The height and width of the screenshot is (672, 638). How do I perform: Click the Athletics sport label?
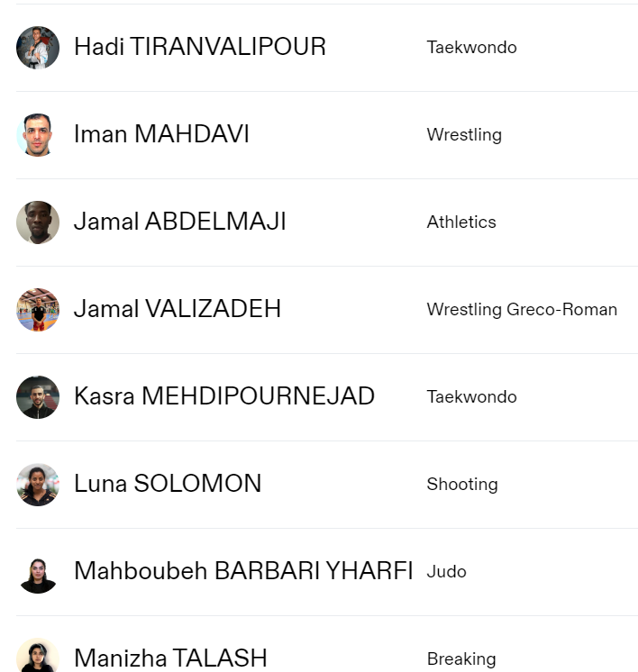pyautogui.click(x=461, y=222)
